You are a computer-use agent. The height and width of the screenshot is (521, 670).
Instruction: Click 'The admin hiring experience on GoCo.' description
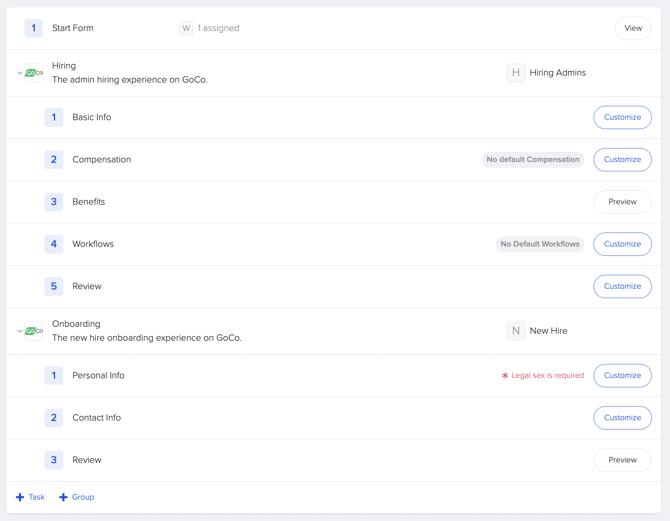click(x=130, y=80)
